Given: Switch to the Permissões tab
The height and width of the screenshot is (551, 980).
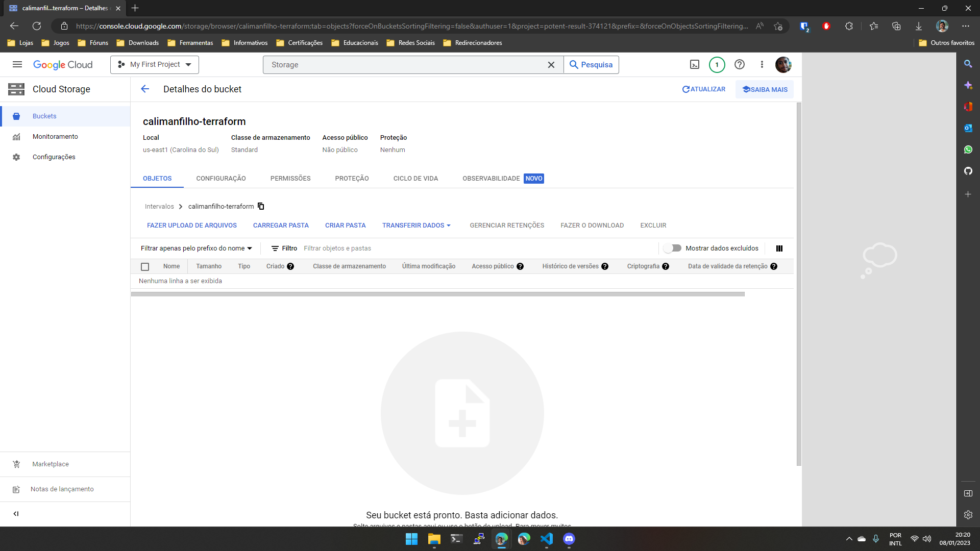Looking at the screenshot, I should click(290, 179).
